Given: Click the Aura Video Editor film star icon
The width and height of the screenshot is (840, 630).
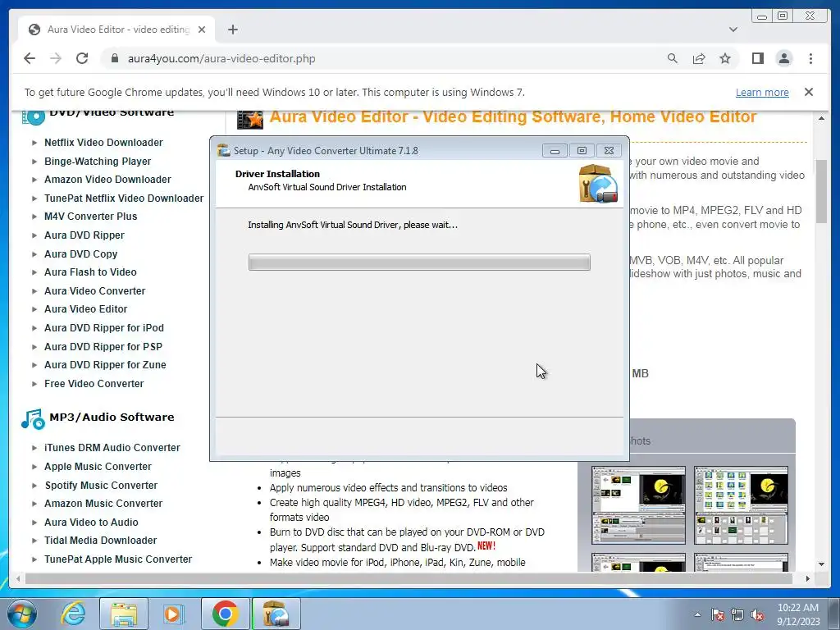Looking at the screenshot, I should point(250,119).
